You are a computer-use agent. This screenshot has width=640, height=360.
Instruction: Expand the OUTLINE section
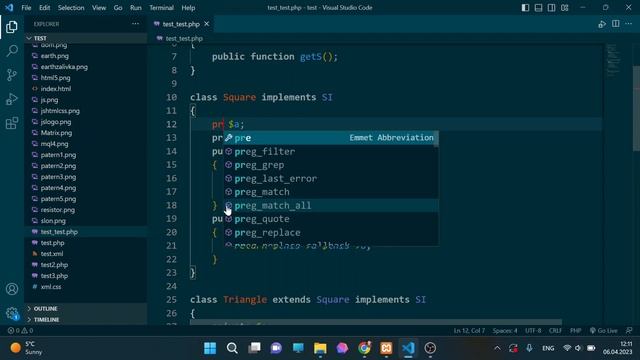point(86,309)
